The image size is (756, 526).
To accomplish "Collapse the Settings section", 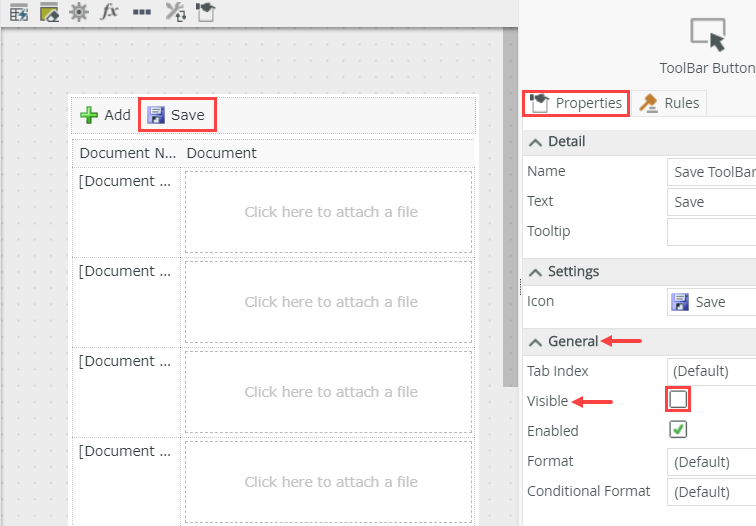I will pyautogui.click(x=535, y=272).
